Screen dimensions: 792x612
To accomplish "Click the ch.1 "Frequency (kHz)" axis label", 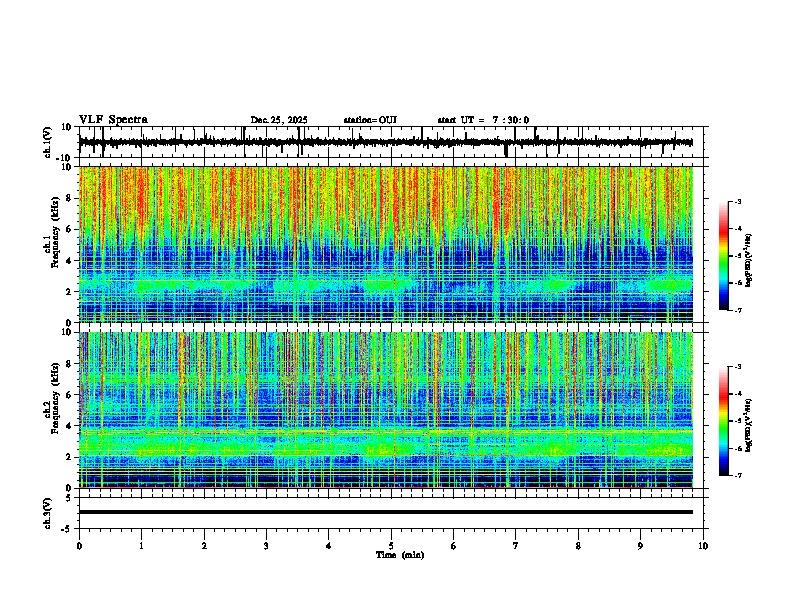I will pos(55,232).
